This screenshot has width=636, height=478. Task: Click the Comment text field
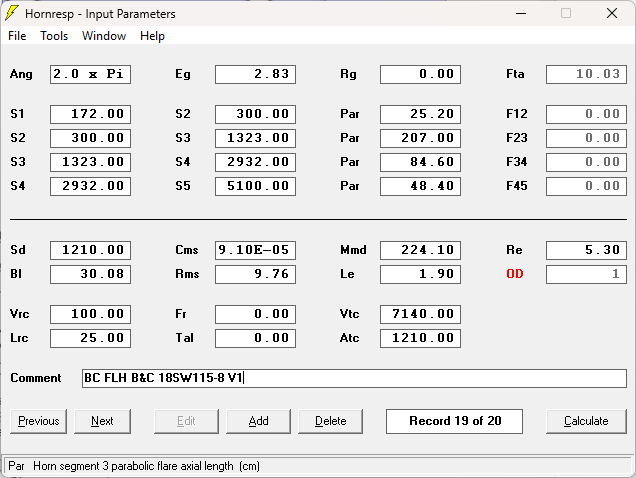(354, 378)
